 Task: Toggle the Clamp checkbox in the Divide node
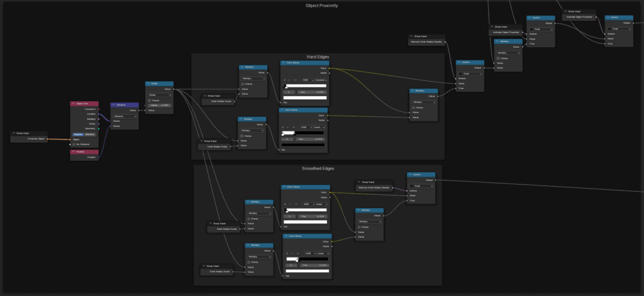coord(149,100)
